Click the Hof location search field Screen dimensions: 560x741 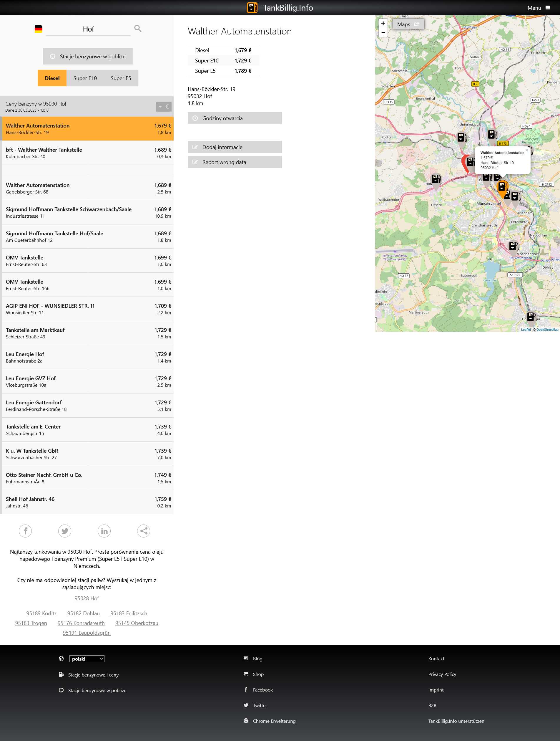tap(88, 29)
